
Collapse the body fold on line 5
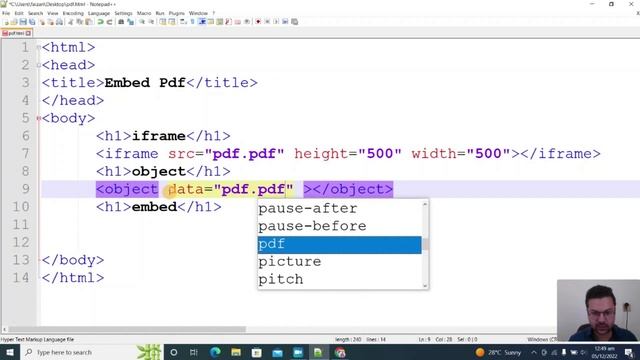pyautogui.click(x=38, y=118)
